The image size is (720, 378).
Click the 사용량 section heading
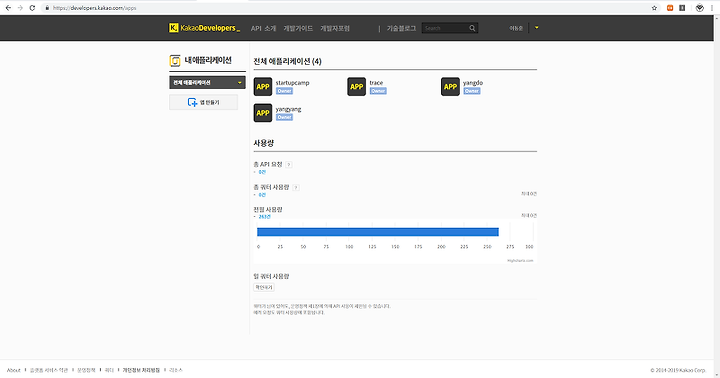[x=264, y=143]
